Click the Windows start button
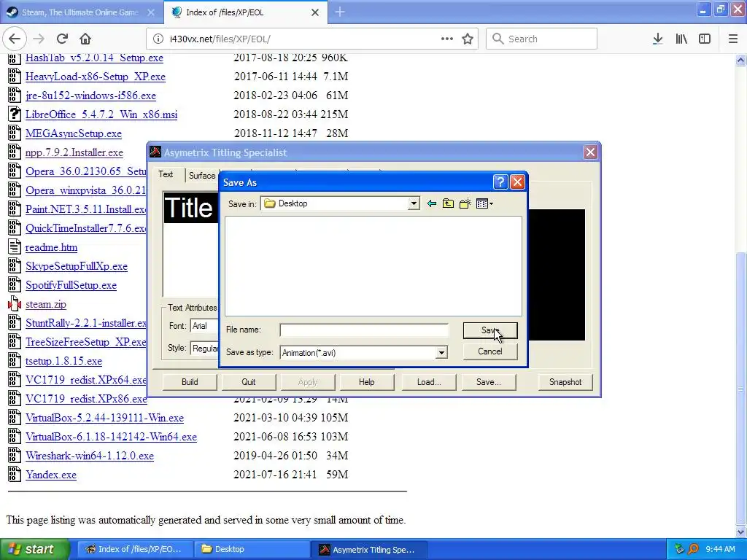 pos(34,549)
